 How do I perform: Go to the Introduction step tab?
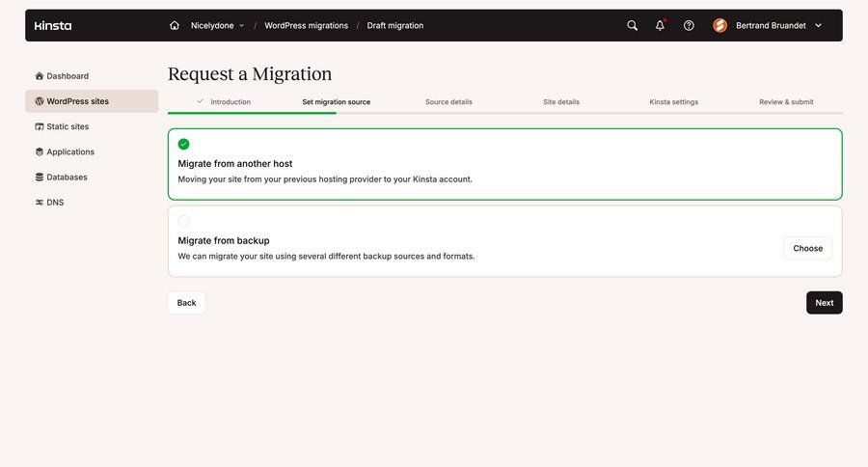(x=230, y=101)
